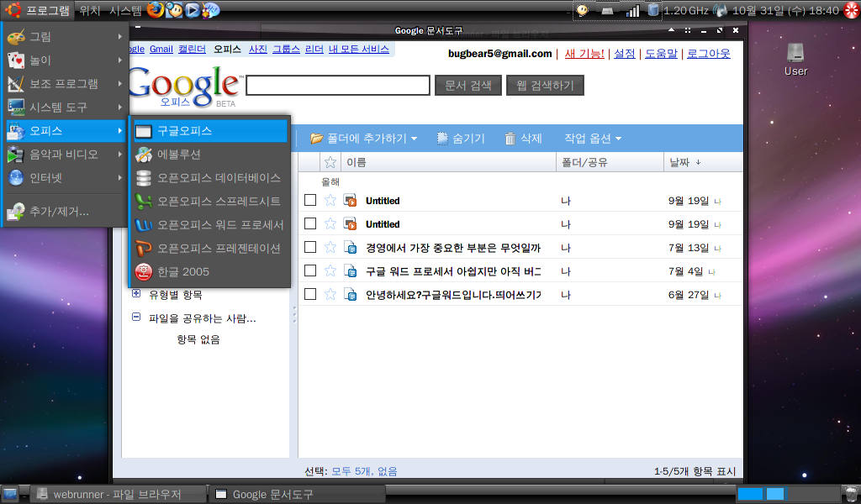Open 추가/제거... in the programs menu
This screenshot has height=504, width=861.
tap(66, 212)
